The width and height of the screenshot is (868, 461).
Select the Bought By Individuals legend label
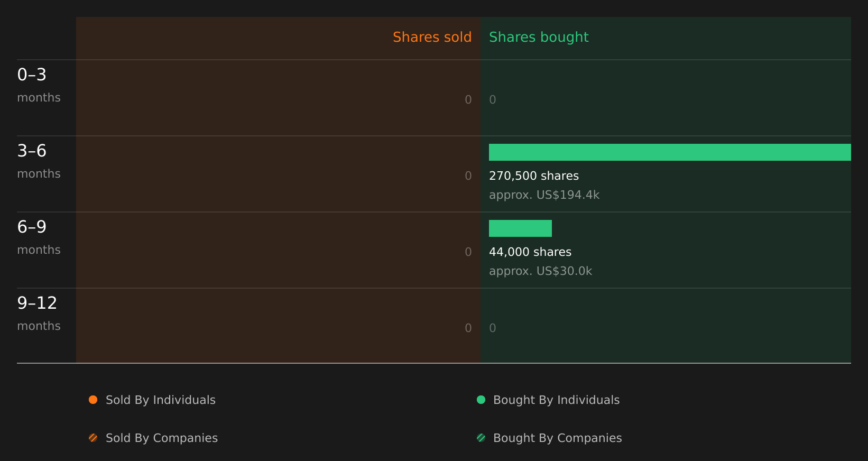coord(557,400)
